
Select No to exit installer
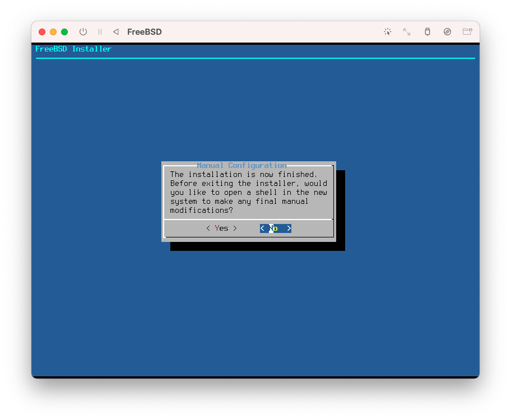point(275,228)
